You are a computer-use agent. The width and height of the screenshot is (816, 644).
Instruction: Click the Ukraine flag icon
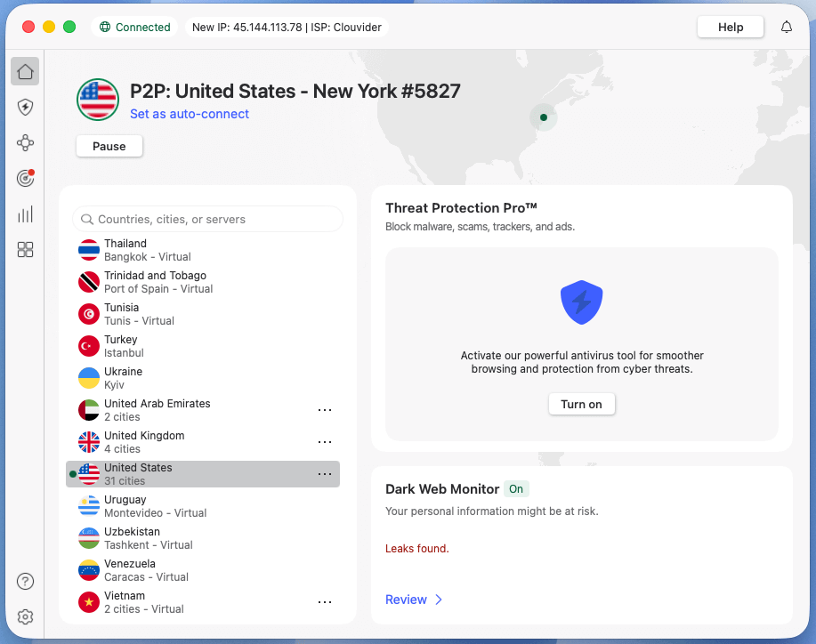[89, 378]
